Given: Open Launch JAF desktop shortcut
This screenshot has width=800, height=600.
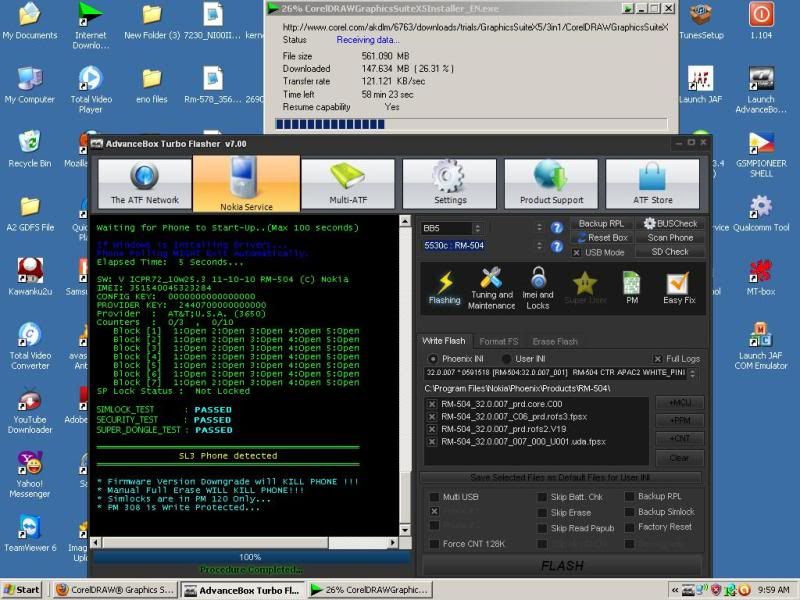Looking at the screenshot, I should coord(700,85).
